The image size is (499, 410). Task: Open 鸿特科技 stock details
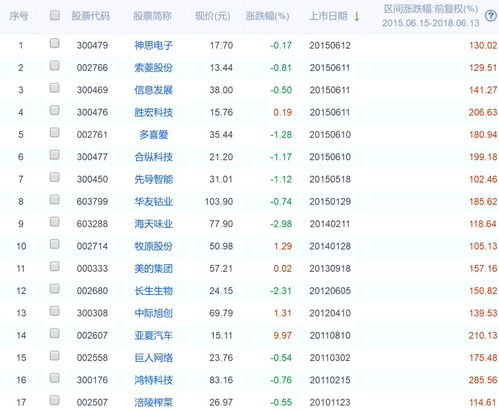click(153, 380)
